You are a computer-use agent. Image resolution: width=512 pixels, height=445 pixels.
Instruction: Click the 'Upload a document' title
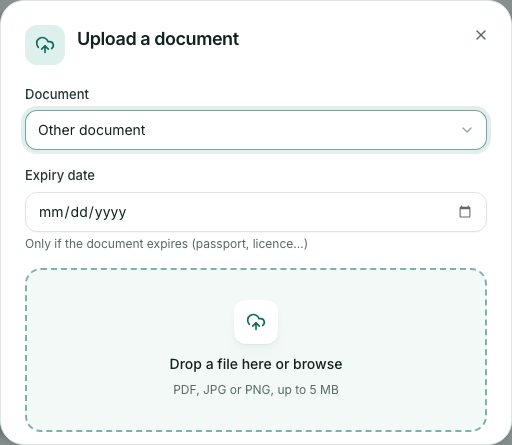coord(158,39)
